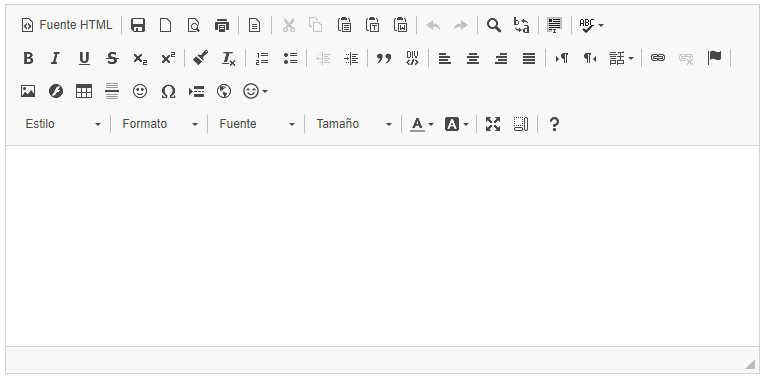Open the Estilo styles dropdown
This screenshot has width=770, height=381.
tap(63, 124)
